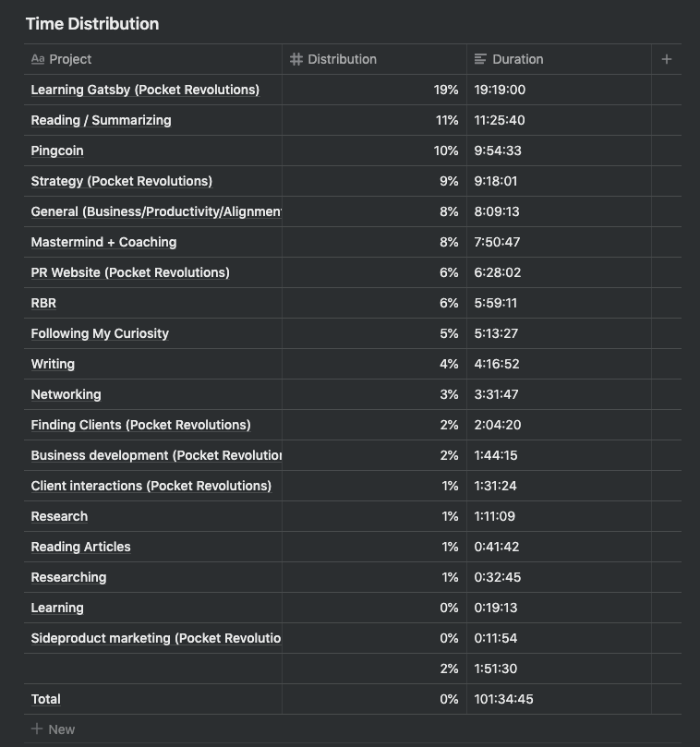The image size is (700, 747).
Task: Click the hash icon beside Distribution header
Action: coord(296,59)
